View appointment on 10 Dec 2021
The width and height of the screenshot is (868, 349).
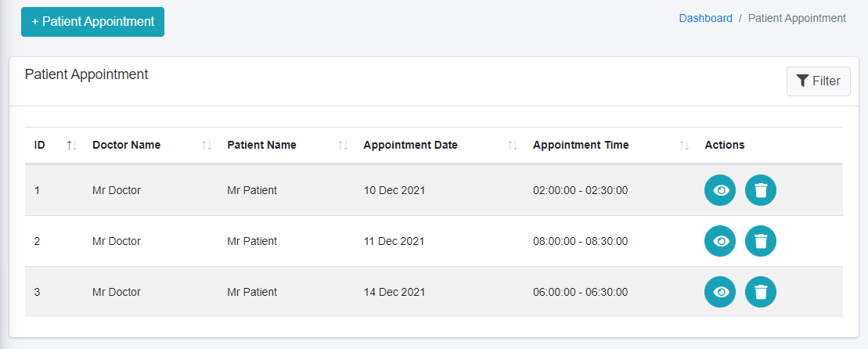coord(720,190)
